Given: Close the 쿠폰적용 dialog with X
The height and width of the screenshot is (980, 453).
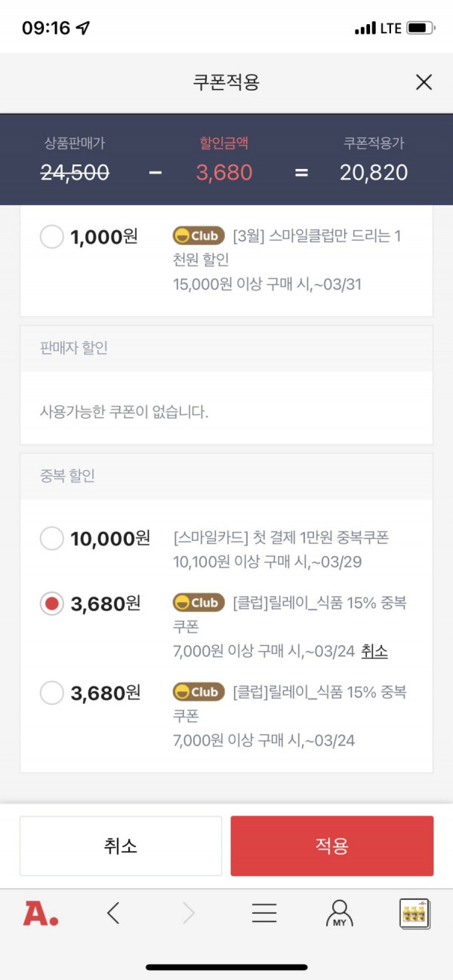Looking at the screenshot, I should 424,82.
